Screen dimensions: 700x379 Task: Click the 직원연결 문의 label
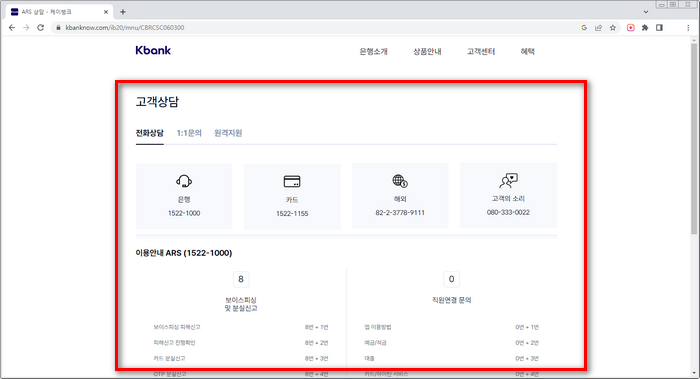[451, 300]
